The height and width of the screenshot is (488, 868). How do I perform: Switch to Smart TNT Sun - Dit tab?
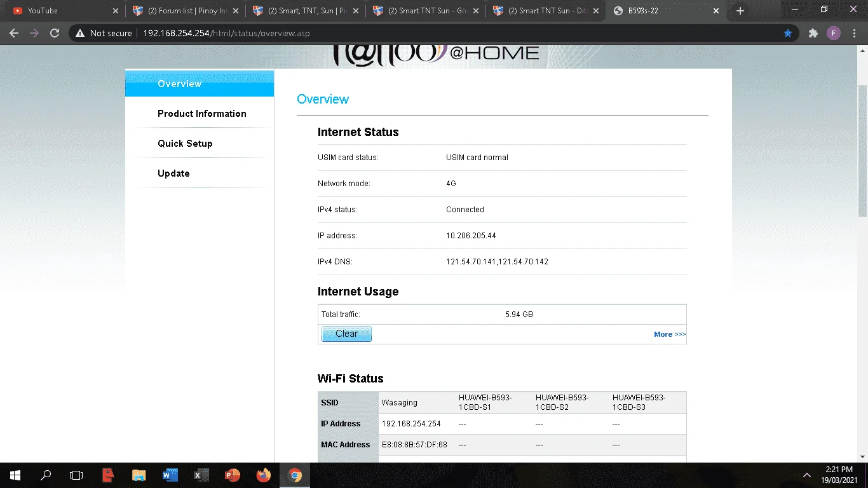[x=546, y=11]
